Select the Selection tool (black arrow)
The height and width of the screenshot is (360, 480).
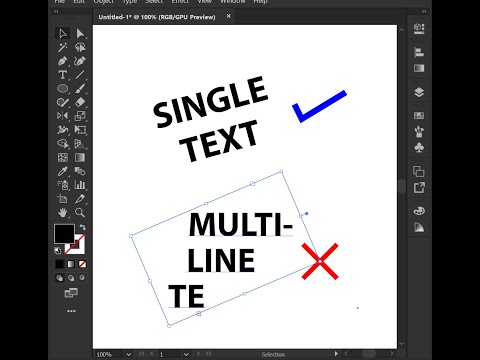[x=63, y=34]
